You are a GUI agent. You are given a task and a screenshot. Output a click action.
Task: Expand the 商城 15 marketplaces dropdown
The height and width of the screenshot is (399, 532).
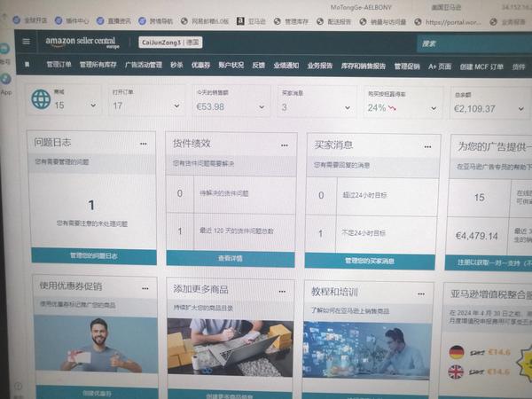(x=93, y=106)
